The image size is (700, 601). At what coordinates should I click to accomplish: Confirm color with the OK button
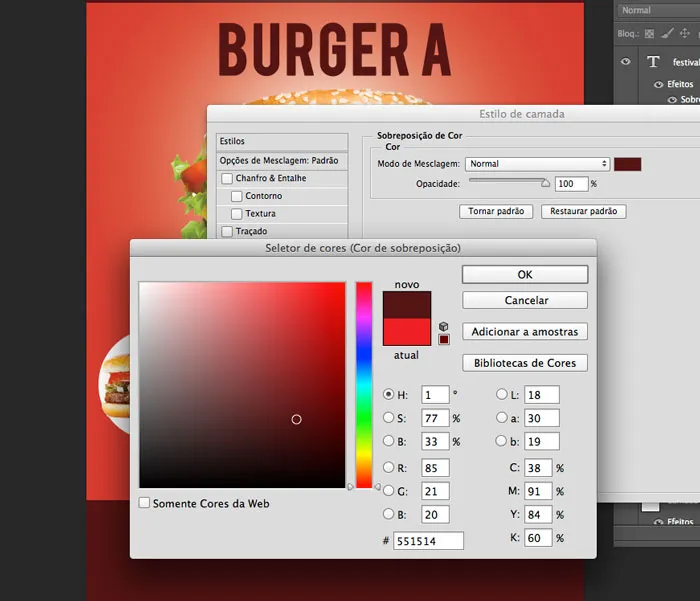click(x=525, y=275)
